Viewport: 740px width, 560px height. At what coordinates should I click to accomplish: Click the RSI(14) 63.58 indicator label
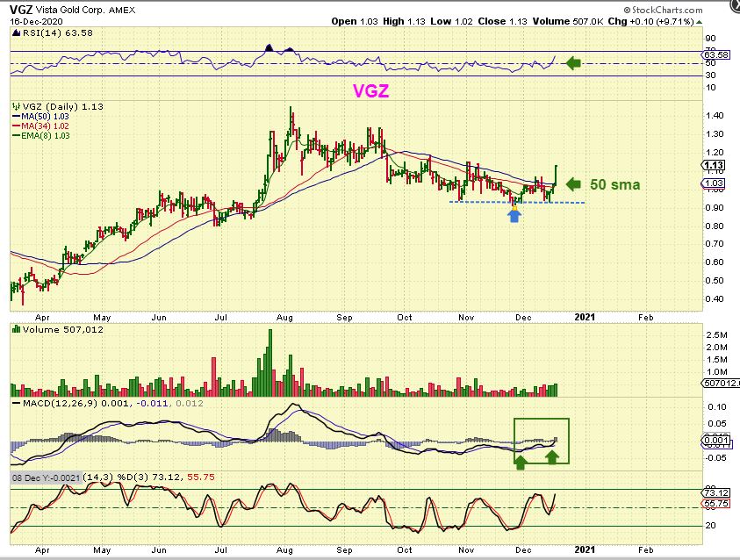57,33
